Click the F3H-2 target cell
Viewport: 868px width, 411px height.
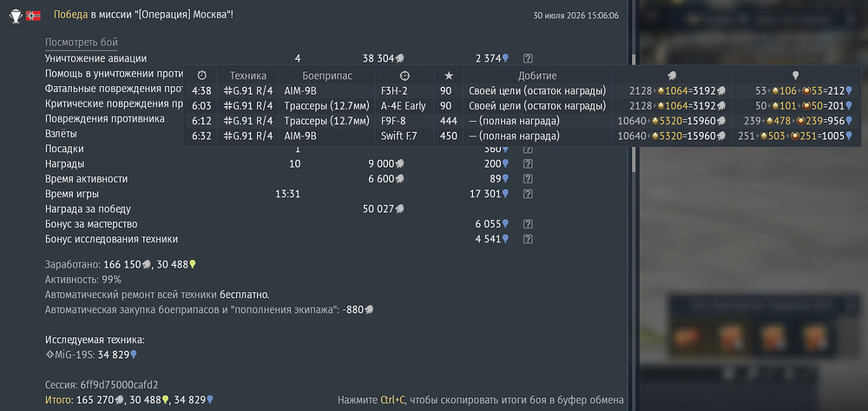[x=394, y=91]
